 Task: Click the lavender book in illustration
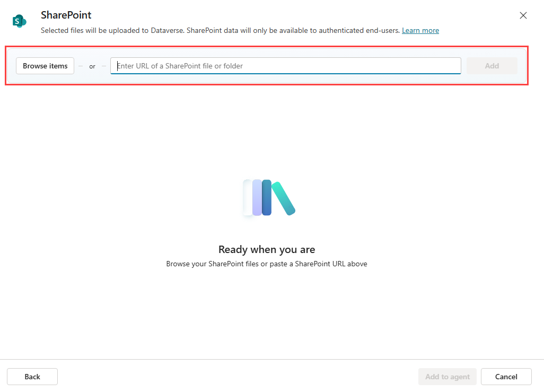coord(257,197)
